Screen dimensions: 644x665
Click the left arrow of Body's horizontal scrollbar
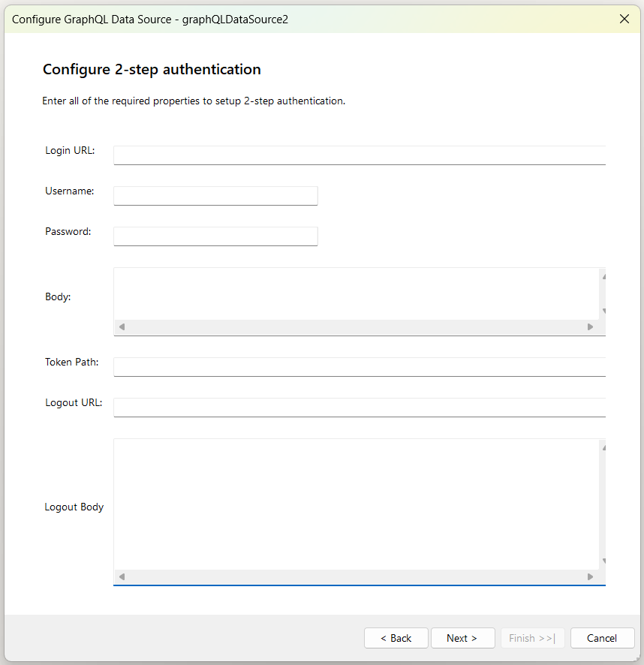coord(120,326)
